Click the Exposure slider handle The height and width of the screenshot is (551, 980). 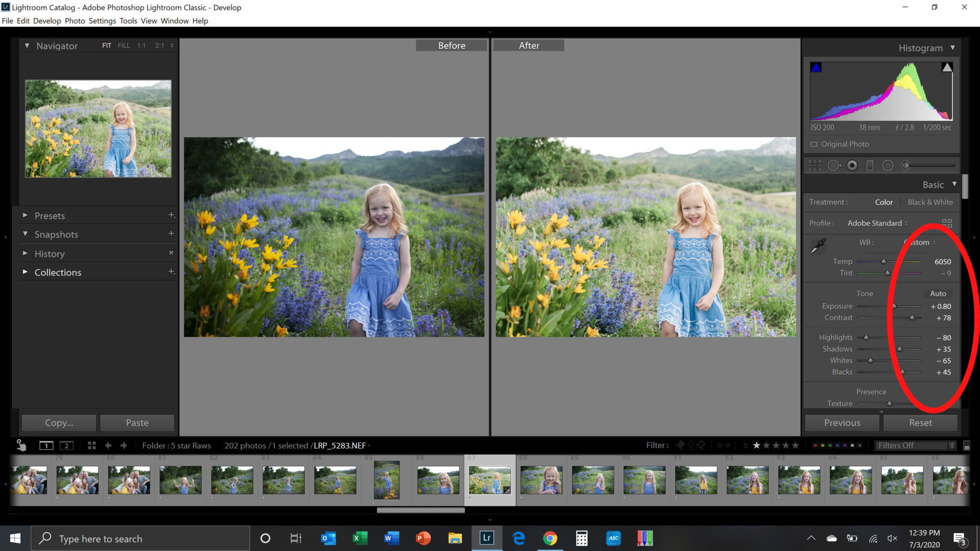(894, 307)
